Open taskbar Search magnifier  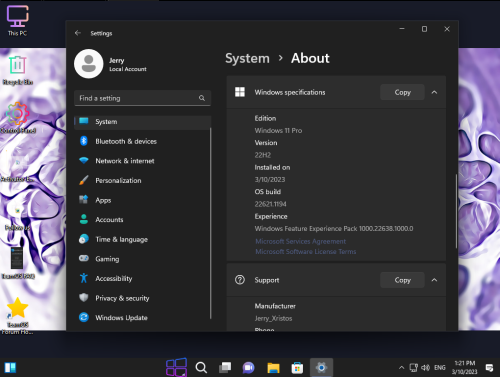point(201,368)
